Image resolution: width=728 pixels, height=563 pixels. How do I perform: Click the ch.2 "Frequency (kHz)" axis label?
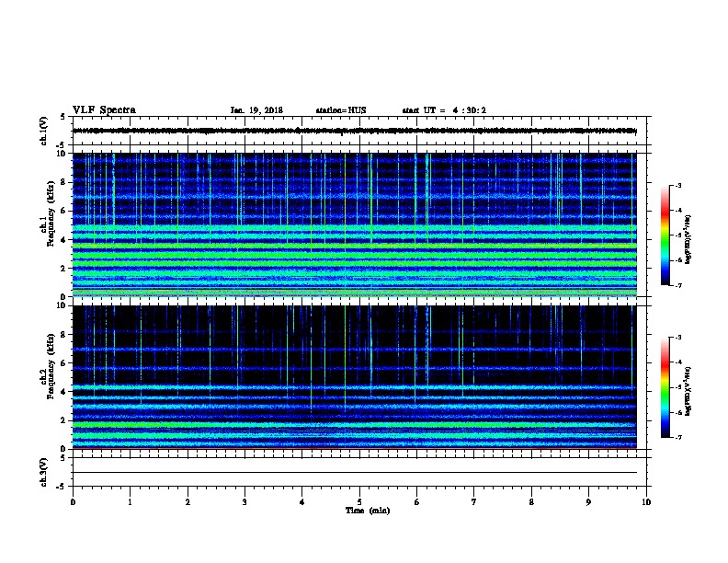(x=51, y=366)
